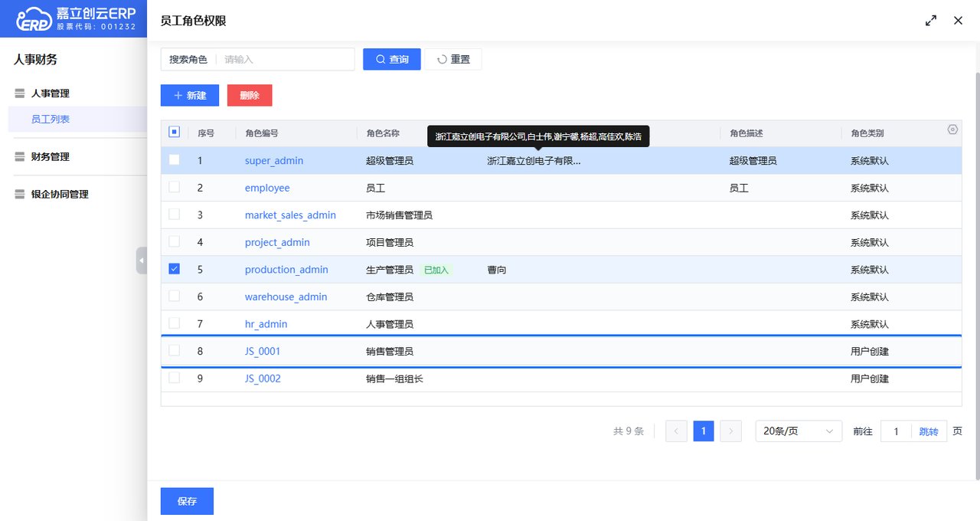Expand the dialog with the fullscreen arrows icon
This screenshot has height=521, width=980.
click(x=931, y=21)
